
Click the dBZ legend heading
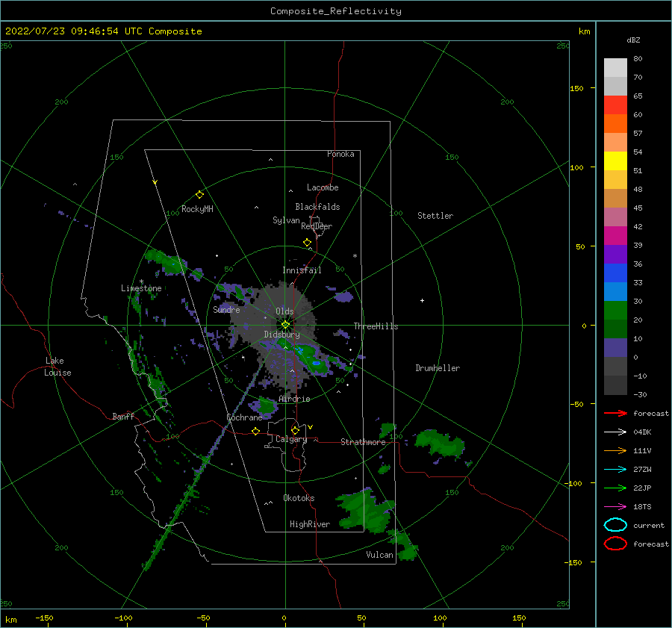click(633, 40)
